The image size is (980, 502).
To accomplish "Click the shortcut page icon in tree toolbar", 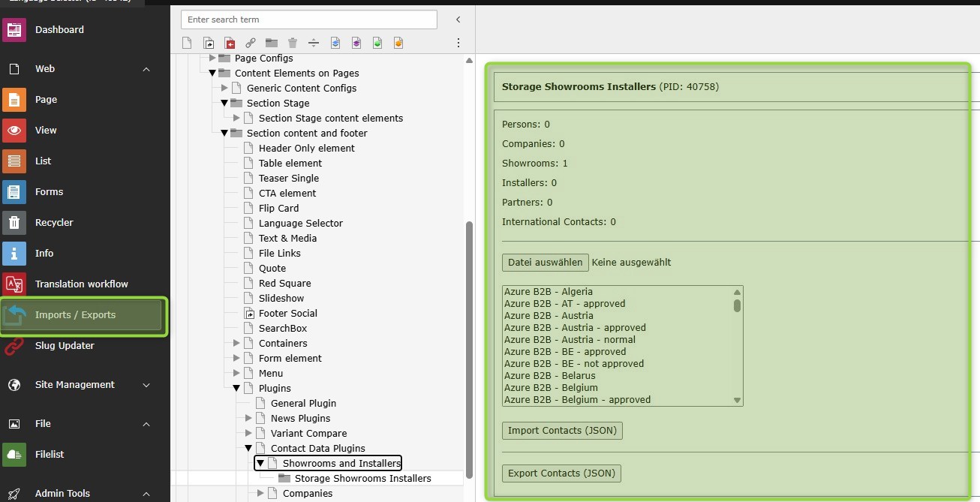I will point(209,43).
